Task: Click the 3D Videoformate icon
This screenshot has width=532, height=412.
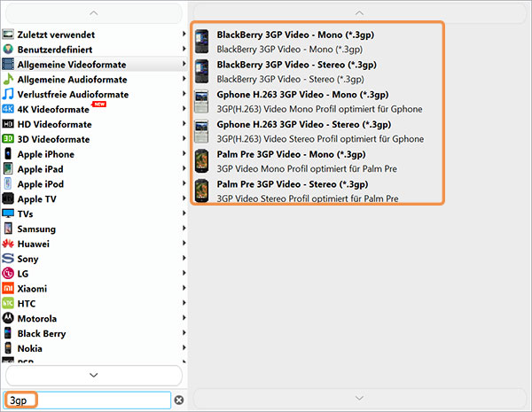Action: [x=8, y=139]
